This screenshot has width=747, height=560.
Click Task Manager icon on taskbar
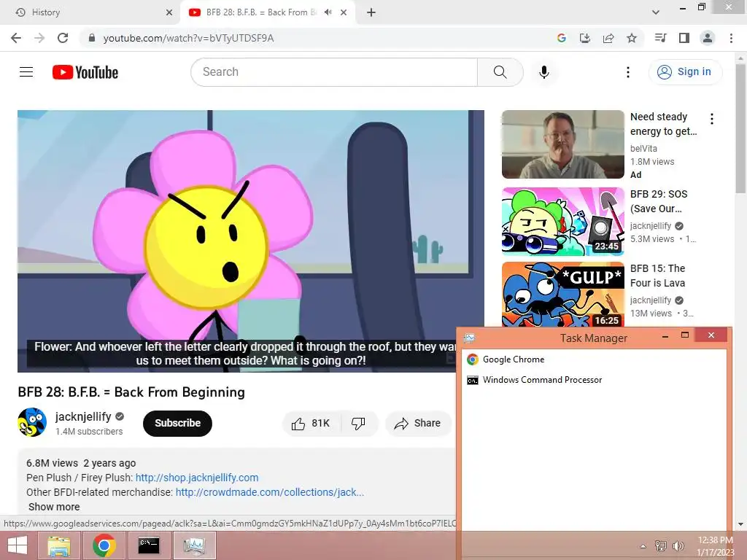(194, 545)
